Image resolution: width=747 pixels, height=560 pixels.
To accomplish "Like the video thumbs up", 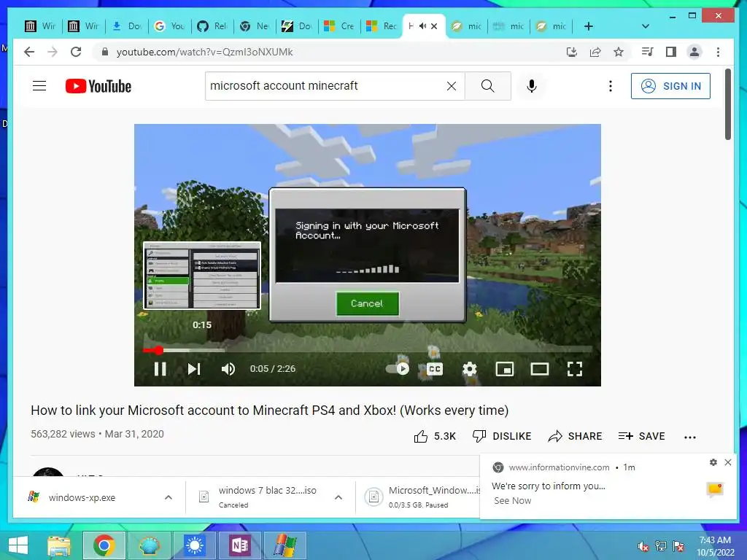I will point(435,436).
